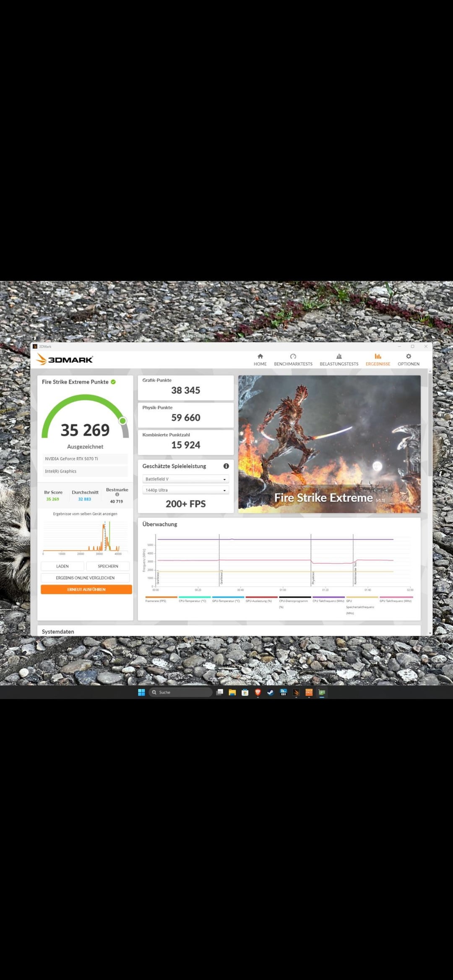Click the small 3DMark icon in the title bar
This screenshot has width=453, height=980.
[35, 346]
